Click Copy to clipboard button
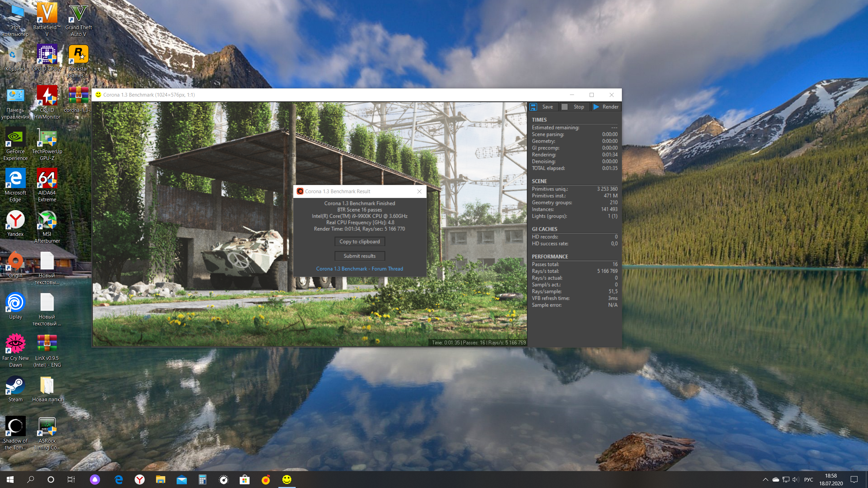The width and height of the screenshot is (868, 488). pos(359,242)
